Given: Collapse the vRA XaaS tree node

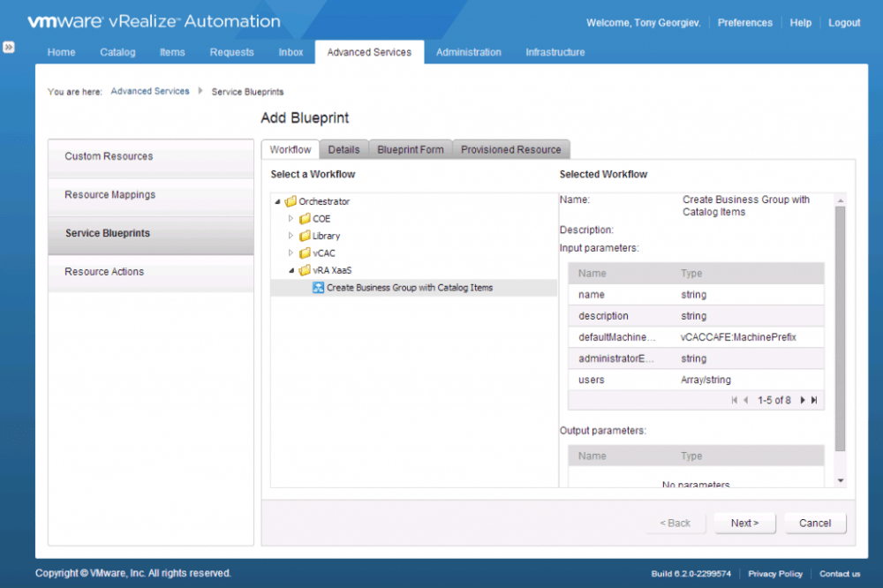Looking at the screenshot, I should [291, 270].
